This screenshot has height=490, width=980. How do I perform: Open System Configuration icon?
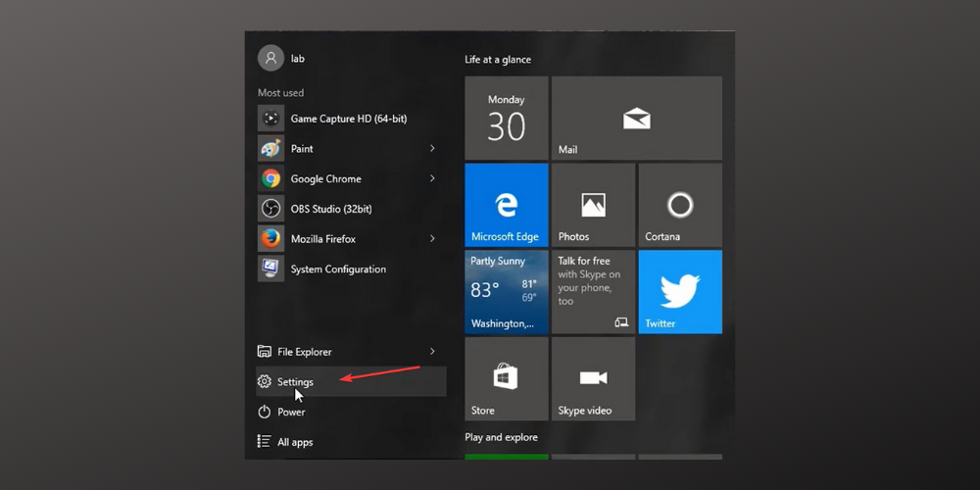(270, 269)
